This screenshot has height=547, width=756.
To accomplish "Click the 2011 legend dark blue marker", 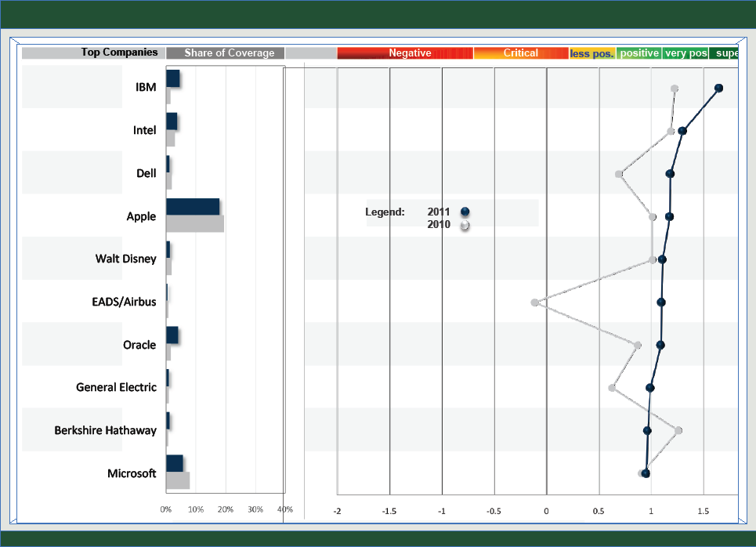I will tap(465, 212).
